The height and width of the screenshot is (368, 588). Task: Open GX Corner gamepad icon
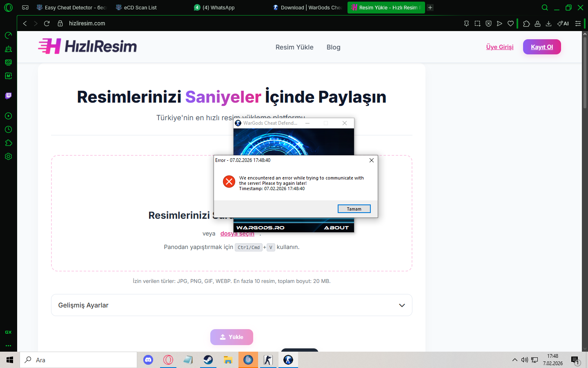(x=25, y=7)
